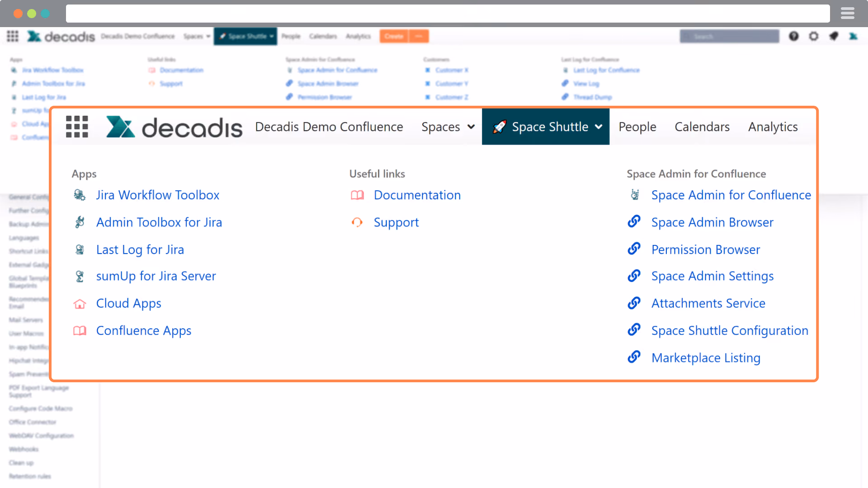
Task: Click the chain icon beside Space Admin Settings
Action: coord(634,276)
